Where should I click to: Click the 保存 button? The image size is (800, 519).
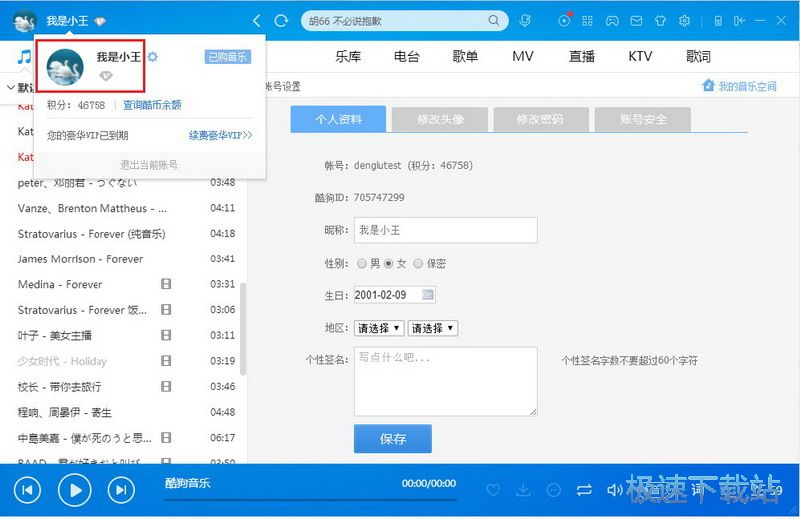coord(393,438)
